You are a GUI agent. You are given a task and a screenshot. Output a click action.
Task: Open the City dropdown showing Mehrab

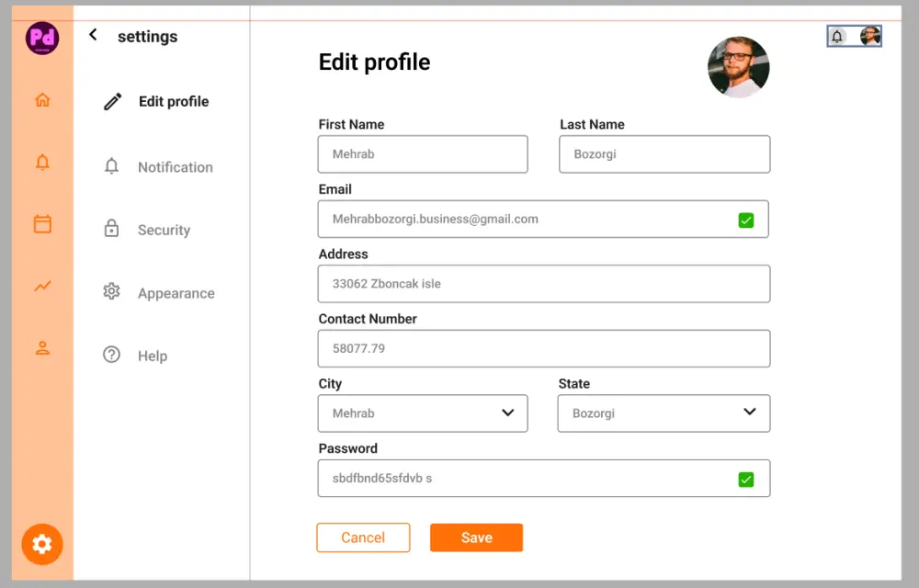(423, 413)
